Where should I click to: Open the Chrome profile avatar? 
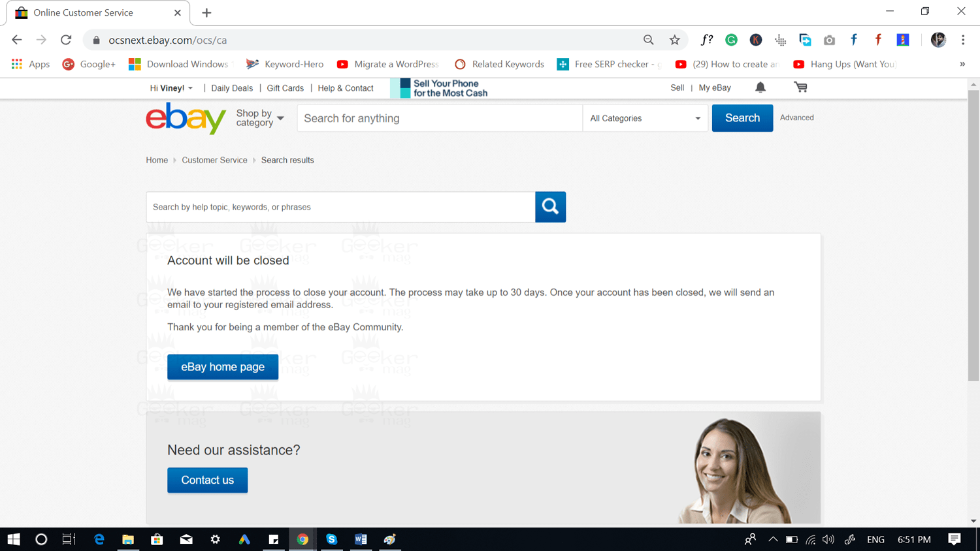point(938,40)
